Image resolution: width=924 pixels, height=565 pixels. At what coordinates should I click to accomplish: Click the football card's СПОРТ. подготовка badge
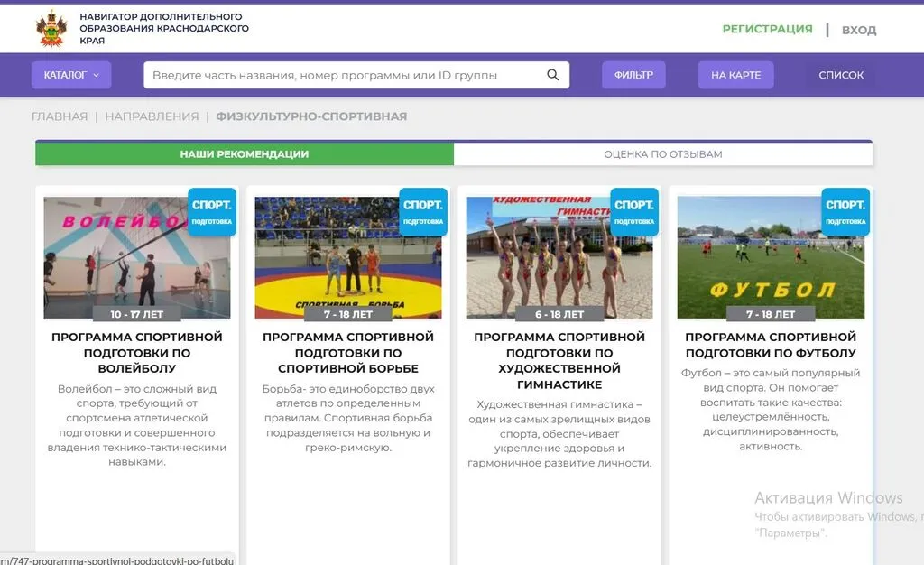click(x=845, y=212)
